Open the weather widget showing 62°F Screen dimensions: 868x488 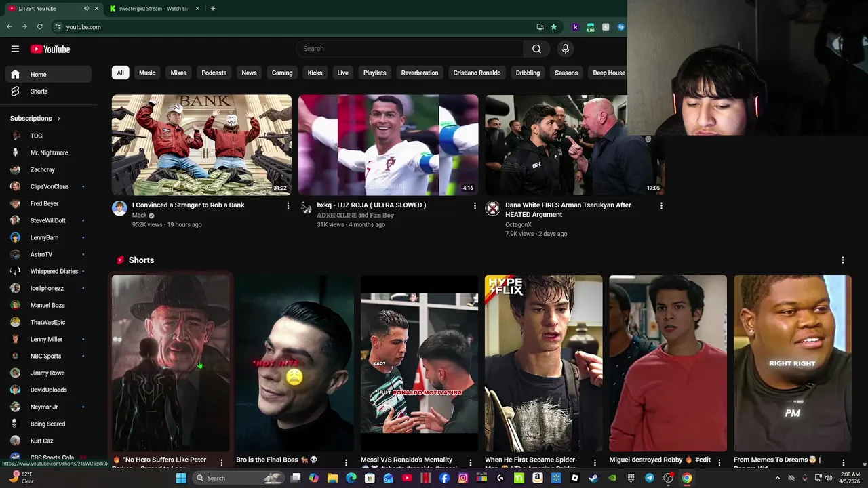[21, 478]
